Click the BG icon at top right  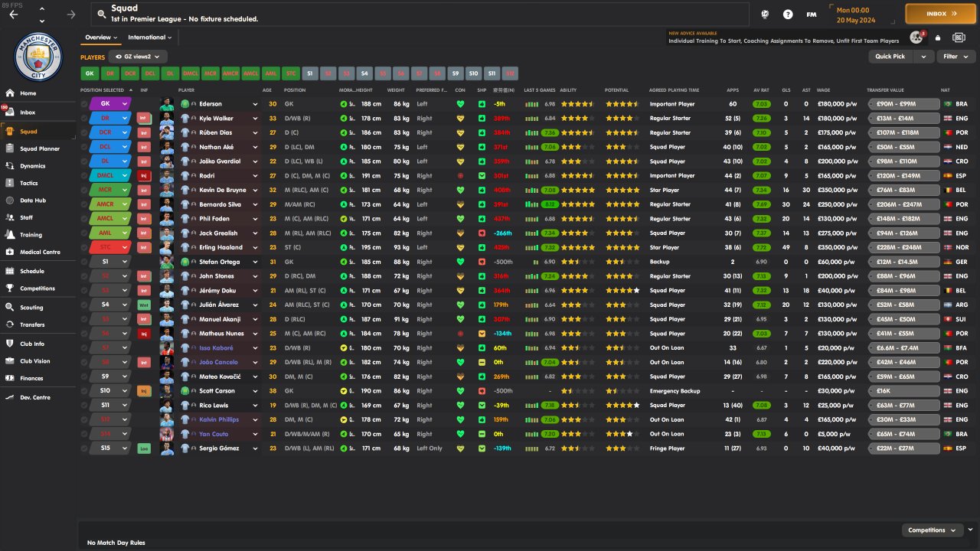958,37
